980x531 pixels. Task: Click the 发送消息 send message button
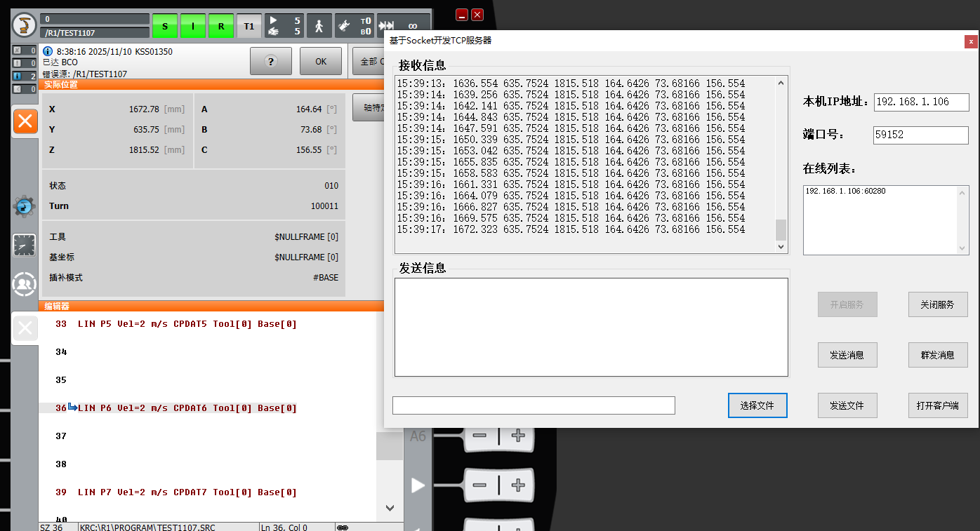click(847, 355)
